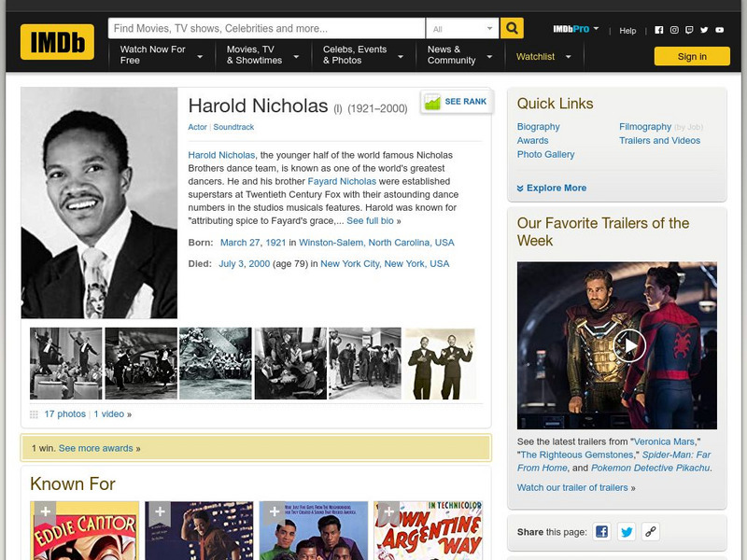Click the Explore More double-chevron icon
Image resolution: width=747 pixels, height=560 pixels.
pyautogui.click(x=520, y=189)
